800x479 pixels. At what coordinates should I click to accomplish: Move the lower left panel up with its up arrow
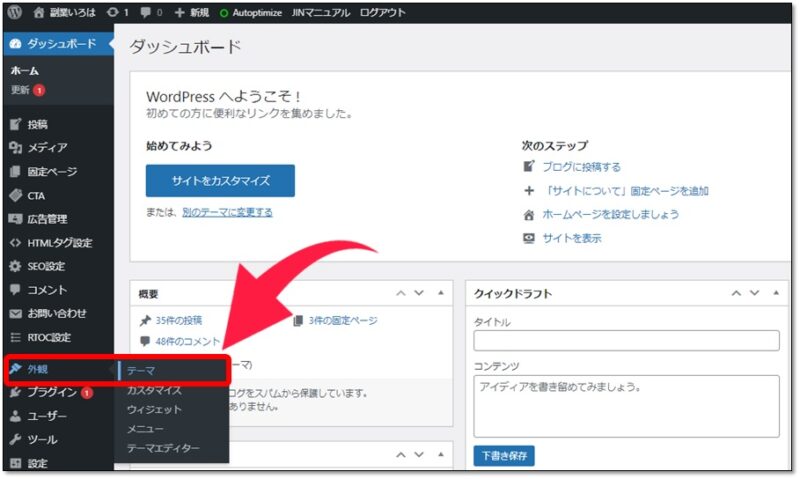point(401,455)
